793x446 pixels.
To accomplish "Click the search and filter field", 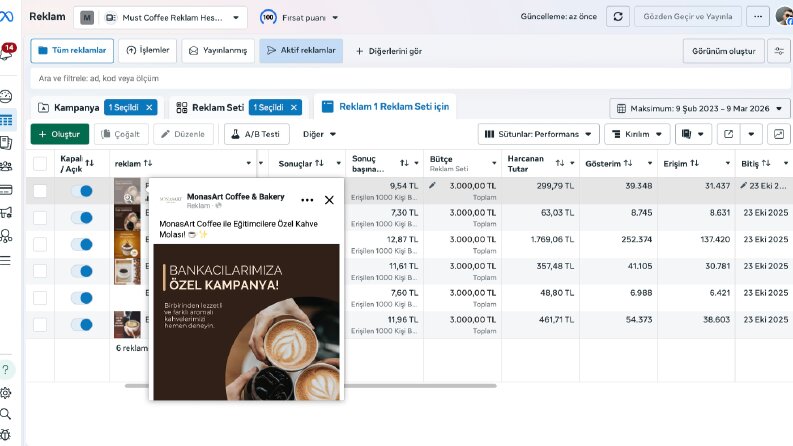I will click(410, 78).
